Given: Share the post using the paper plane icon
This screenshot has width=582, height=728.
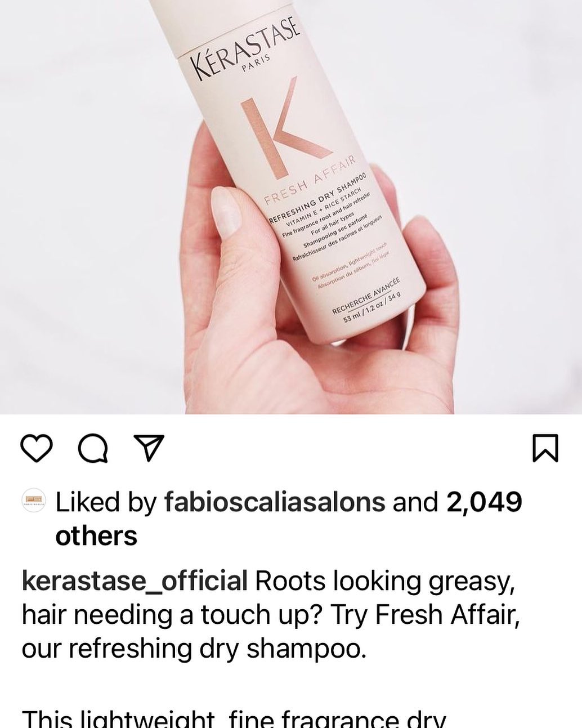Looking at the screenshot, I should [x=147, y=448].
